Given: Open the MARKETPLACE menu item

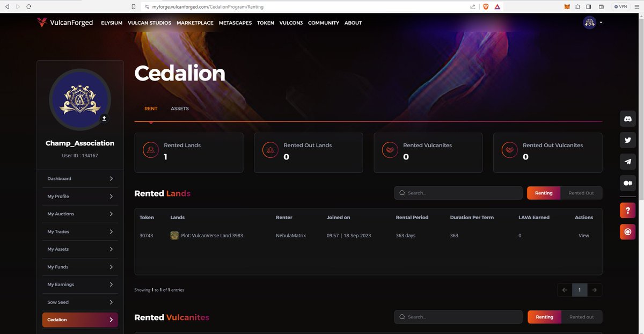Looking at the screenshot, I should (x=195, y=23).
